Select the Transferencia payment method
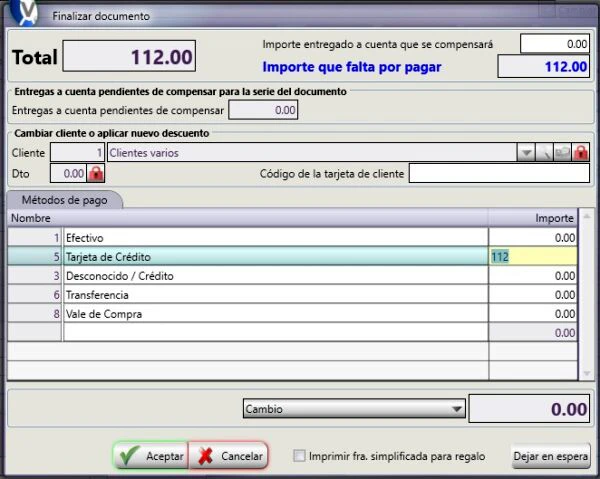The width and height of the screenshot is (600, 479). [292, 295]
